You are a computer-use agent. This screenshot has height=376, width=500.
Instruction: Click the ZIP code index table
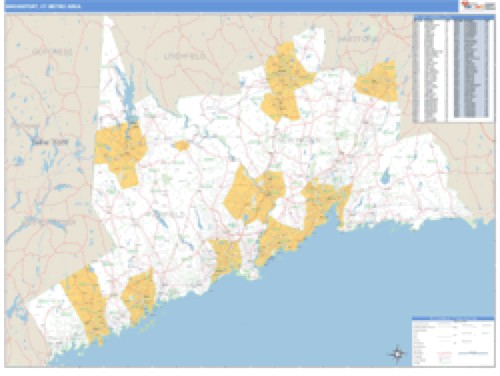454,69
